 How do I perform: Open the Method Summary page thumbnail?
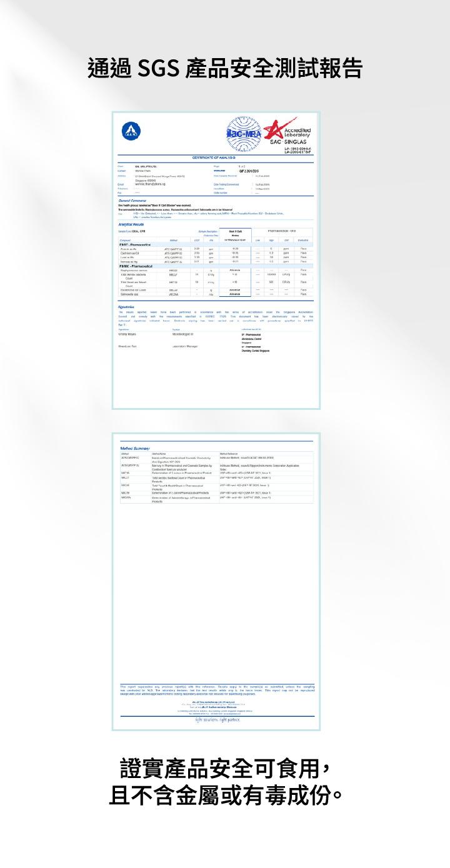[216, 582]
